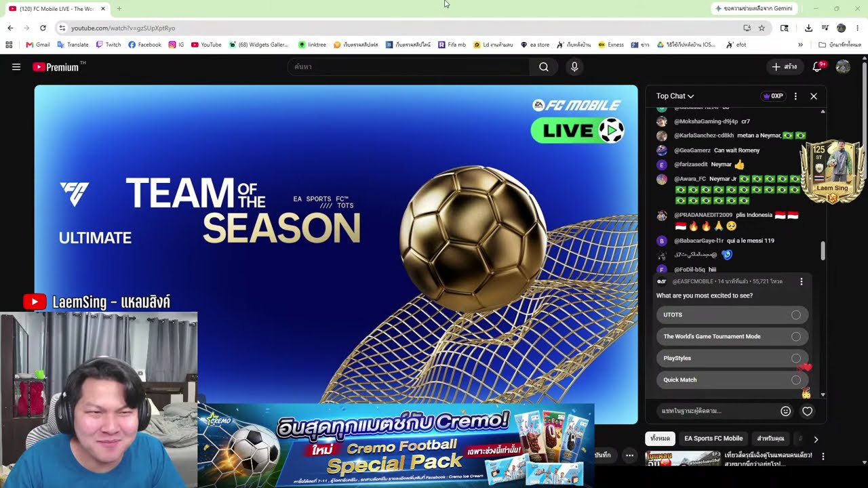The image size is (868, 488).
Task: Open the ea store bookmark
Action: click(535, 45)
